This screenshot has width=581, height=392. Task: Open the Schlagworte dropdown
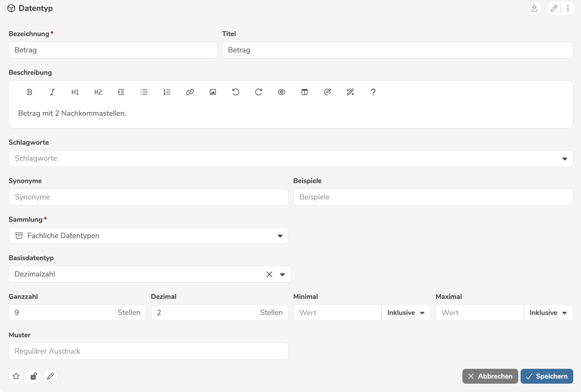click(564, 159)
